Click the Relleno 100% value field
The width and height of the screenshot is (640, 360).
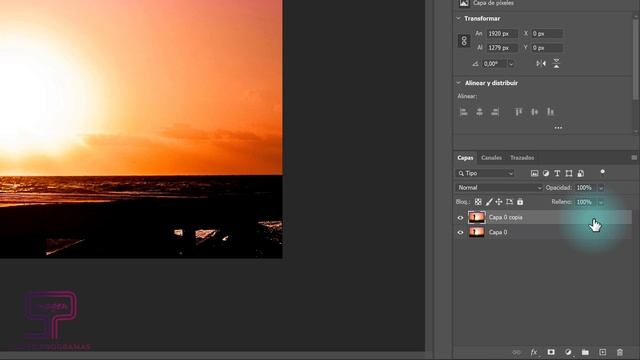[586, 202]
